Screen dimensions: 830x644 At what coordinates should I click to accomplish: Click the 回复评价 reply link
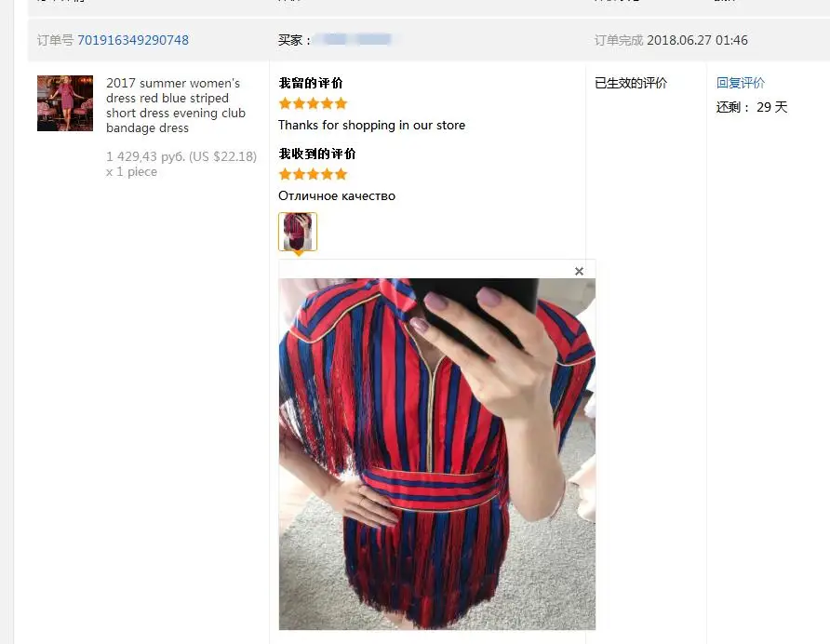click(x=741, y=83)
